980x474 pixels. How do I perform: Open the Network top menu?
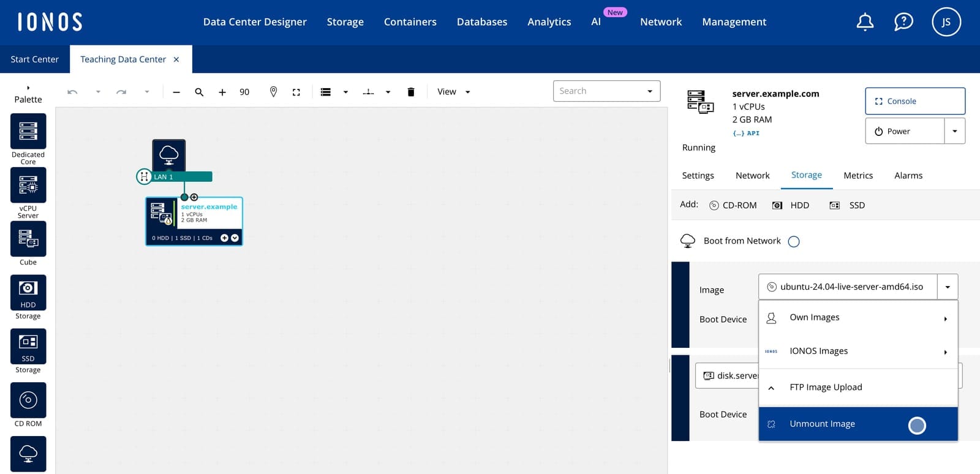[661, 22]
